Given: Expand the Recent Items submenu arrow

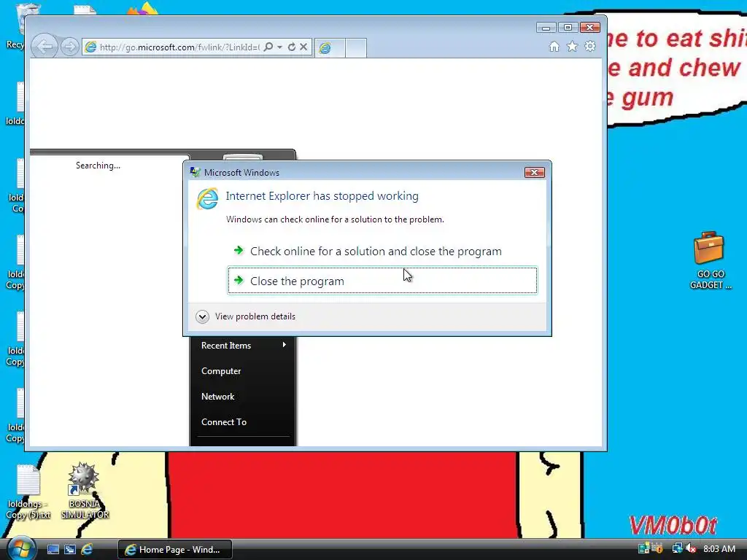Looking at the screenshot, I should click(284, 344).
